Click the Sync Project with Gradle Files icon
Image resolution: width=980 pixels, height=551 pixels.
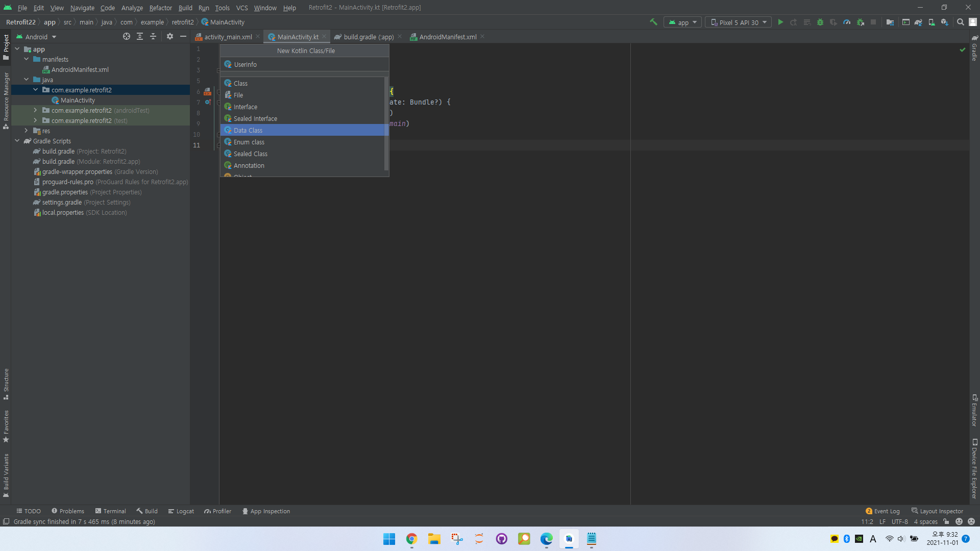tap(918, 22)
